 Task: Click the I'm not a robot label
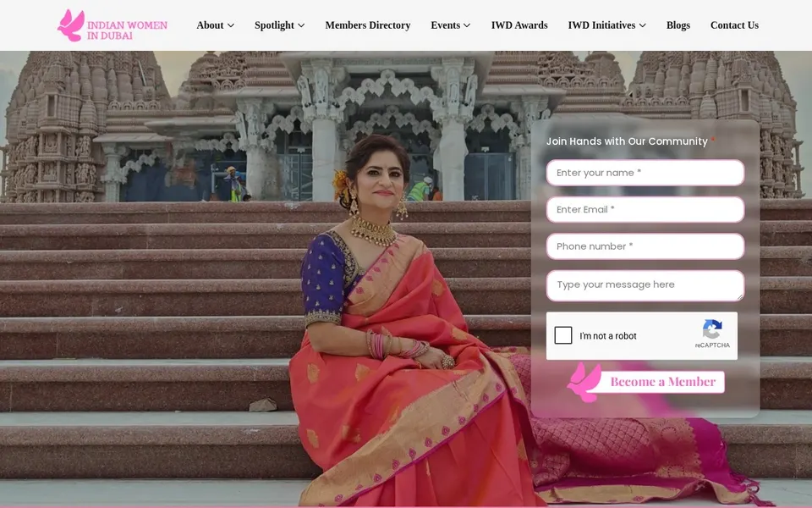pyautogui.click(x=608, y=336)
